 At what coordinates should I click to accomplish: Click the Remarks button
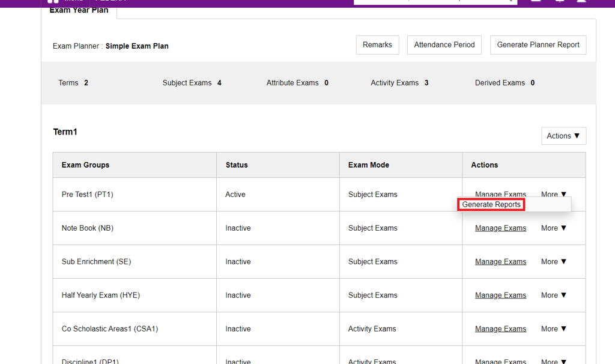(377, 45)
